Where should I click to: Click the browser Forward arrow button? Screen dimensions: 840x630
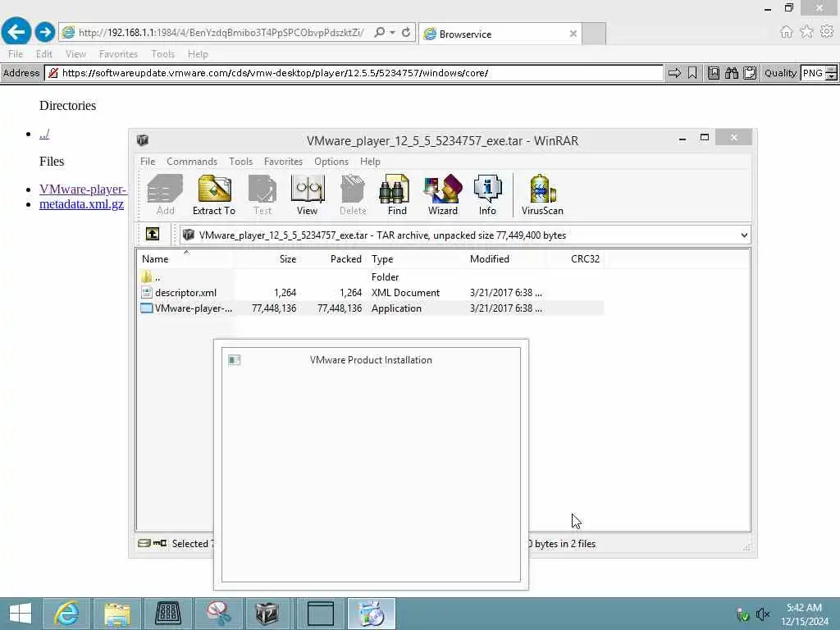(45, 32)
